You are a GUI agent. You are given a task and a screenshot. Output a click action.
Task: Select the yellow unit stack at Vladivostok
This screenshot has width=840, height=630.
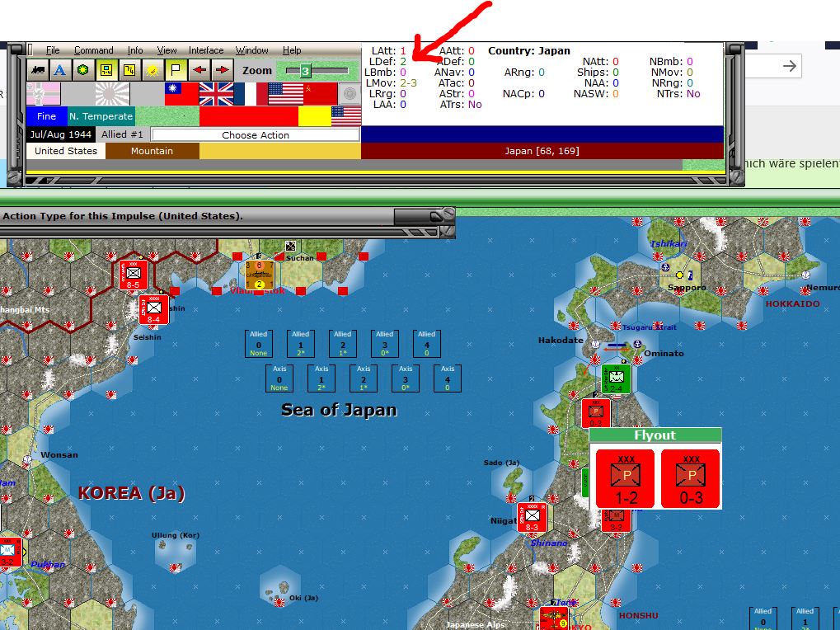(260, 275)
